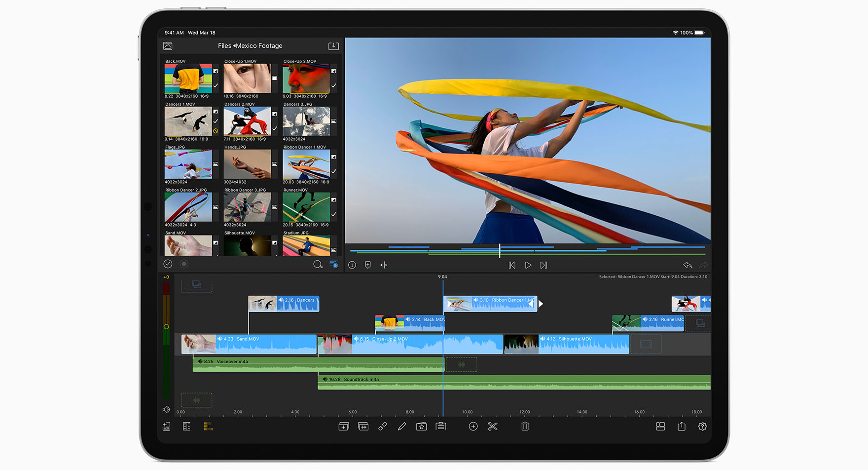Open the search magnifier in the media library
868x470 pixels.
pyautogui.click(x=318, y=265)
